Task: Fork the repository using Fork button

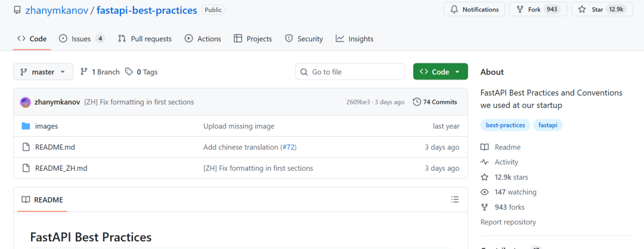Action: [534, 10]
